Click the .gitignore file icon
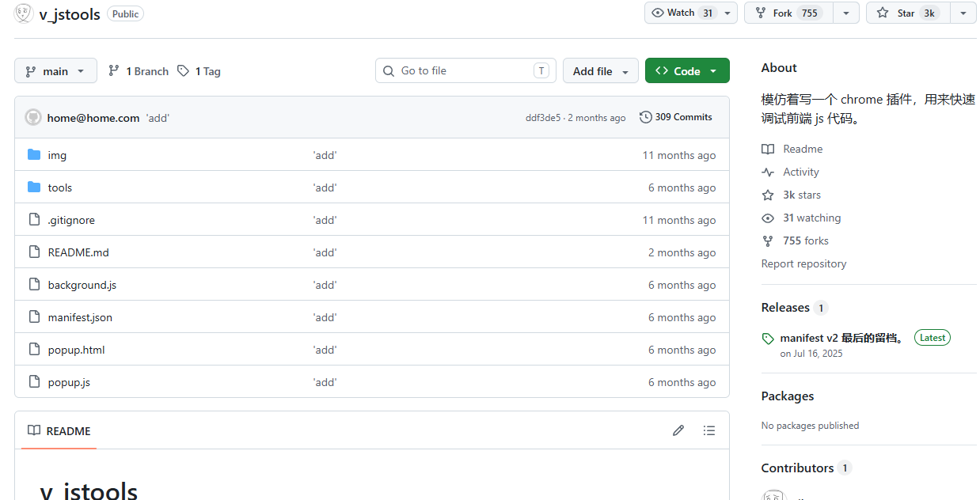 (34, 219)
